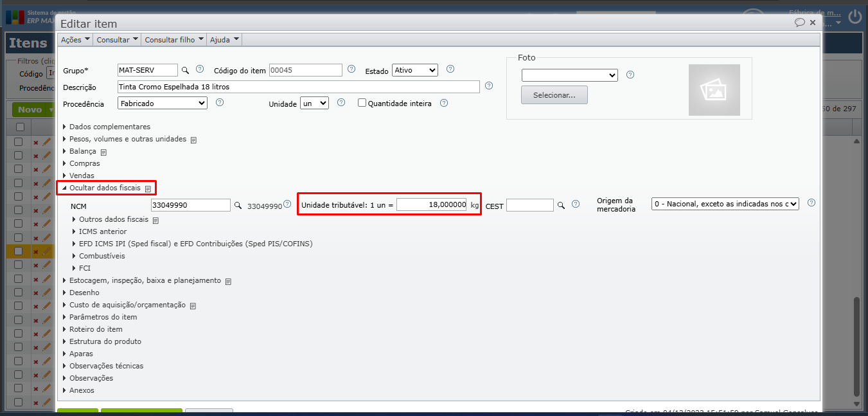The image size is (868, 416).
Task: Click the green Novo button in Itens
Action: (33, 110)
